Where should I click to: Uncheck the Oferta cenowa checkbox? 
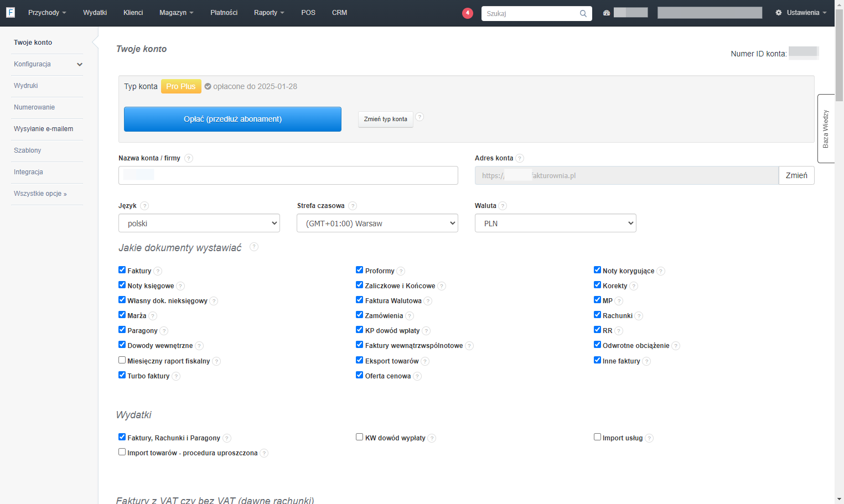tap(359, 375)
